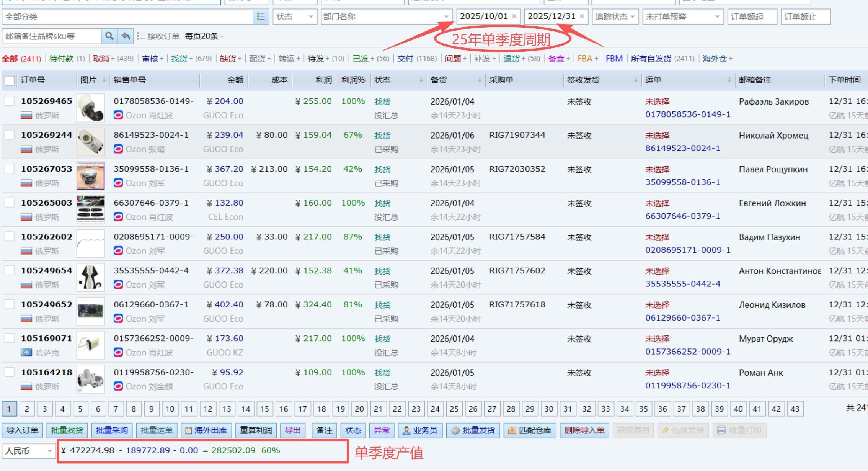Click the Kazakhstan flag under order 105169071
Viewport: 868px width, 471px height.
tap(26, 352)
